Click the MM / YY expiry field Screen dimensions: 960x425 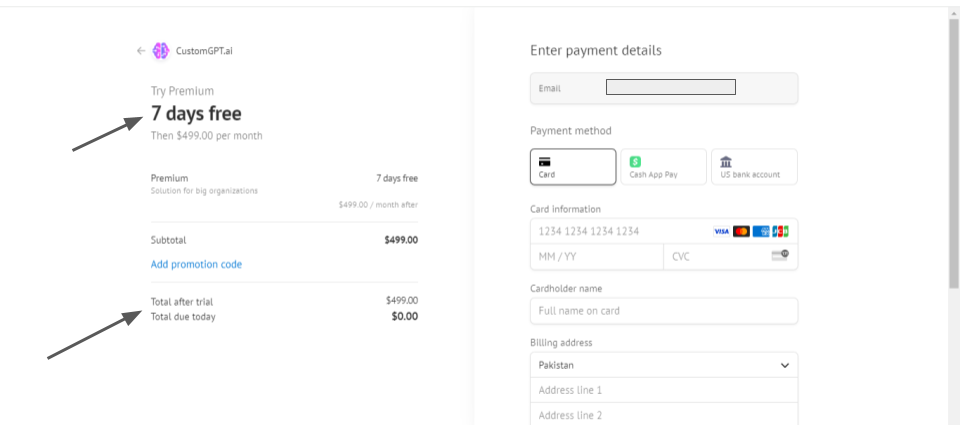pos(595,256)
